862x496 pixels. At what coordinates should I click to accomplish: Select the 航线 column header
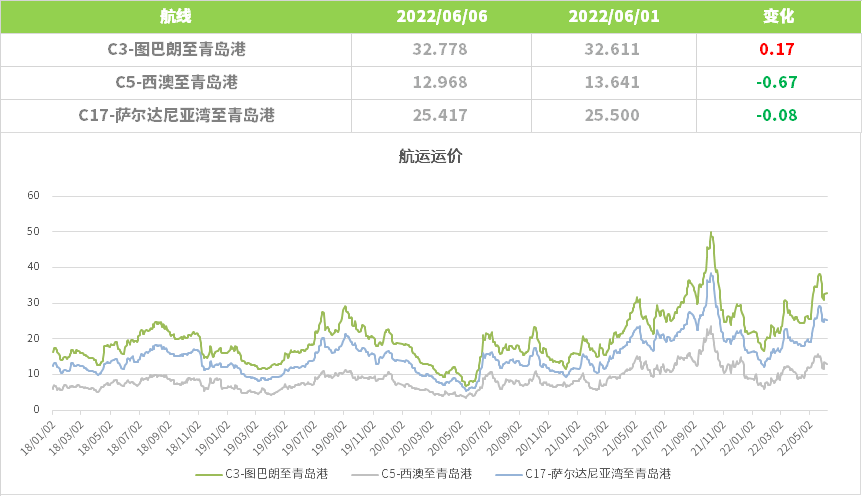(x=175, y=16)
